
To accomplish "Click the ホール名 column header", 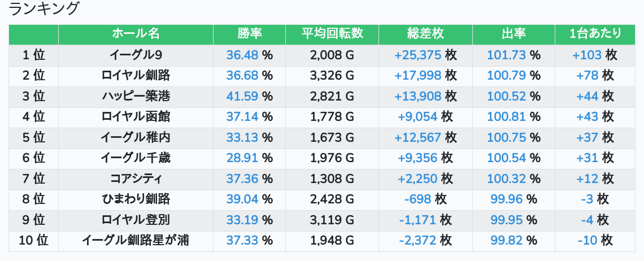I will [x=136, y=34].
